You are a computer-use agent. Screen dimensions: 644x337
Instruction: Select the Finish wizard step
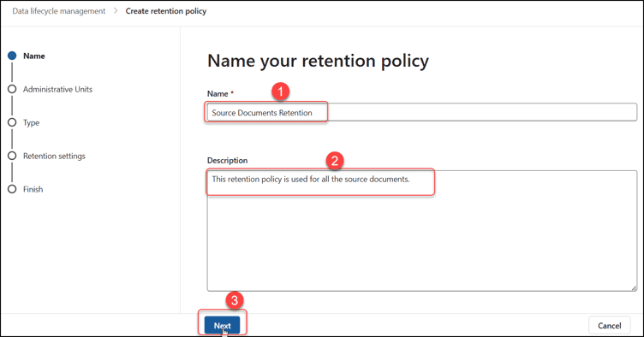[33, 189]
